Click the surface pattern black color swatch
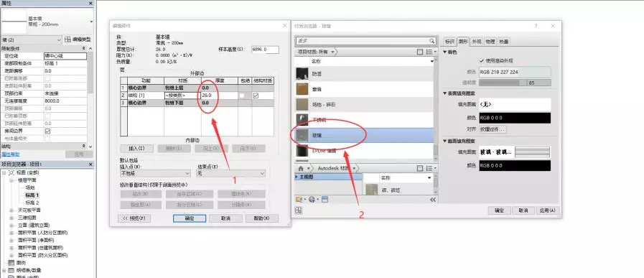644x278 pixels. (515, 118)
